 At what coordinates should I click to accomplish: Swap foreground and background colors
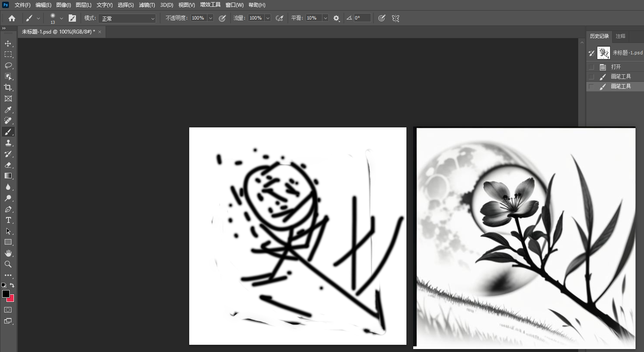coord(12,285)
